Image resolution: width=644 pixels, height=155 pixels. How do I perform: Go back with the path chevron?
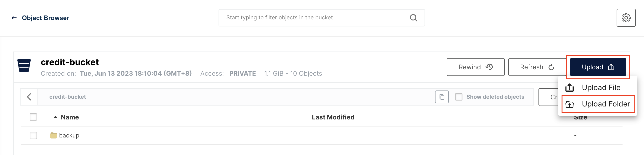[x=29, y=97]
